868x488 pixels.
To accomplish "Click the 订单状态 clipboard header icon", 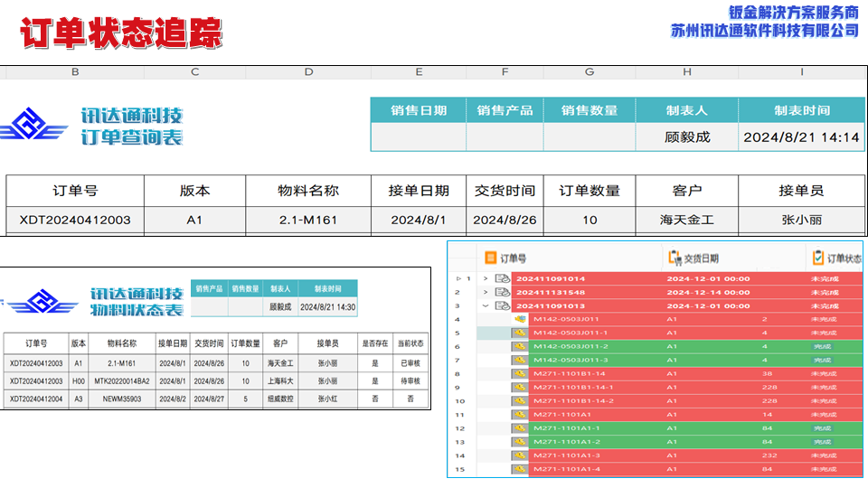I will tap(818, 258).
